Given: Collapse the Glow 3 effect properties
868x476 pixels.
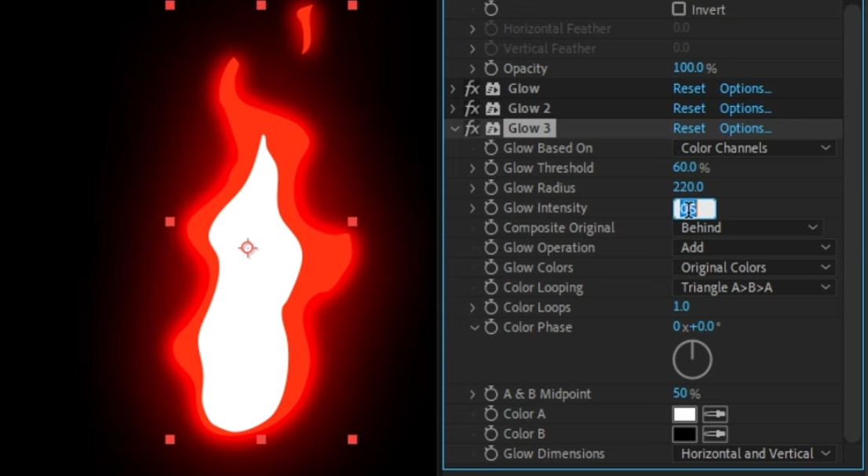Looking at the screenshot, I should click(x=454, y=129).
